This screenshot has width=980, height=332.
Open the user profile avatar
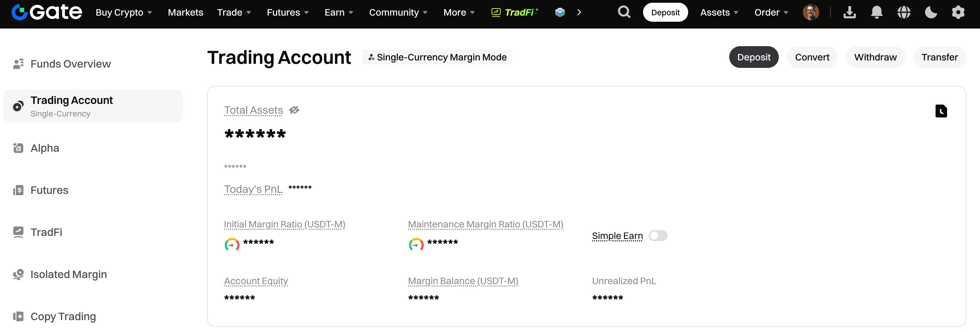tap(811, 12)
